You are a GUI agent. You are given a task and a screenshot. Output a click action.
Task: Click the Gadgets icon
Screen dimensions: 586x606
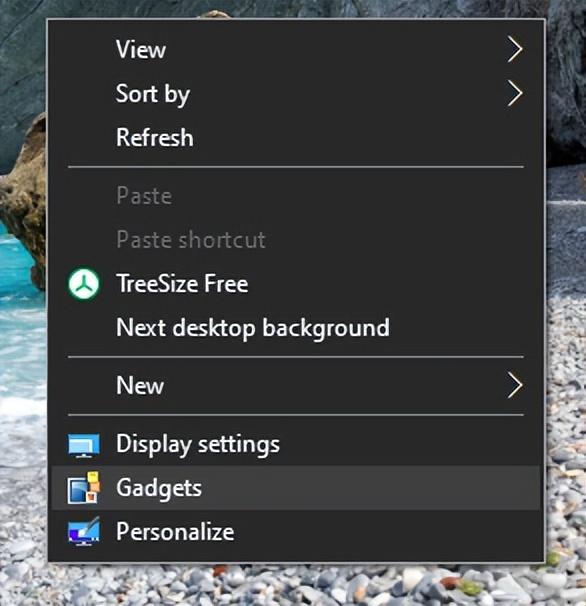point(84,488)
